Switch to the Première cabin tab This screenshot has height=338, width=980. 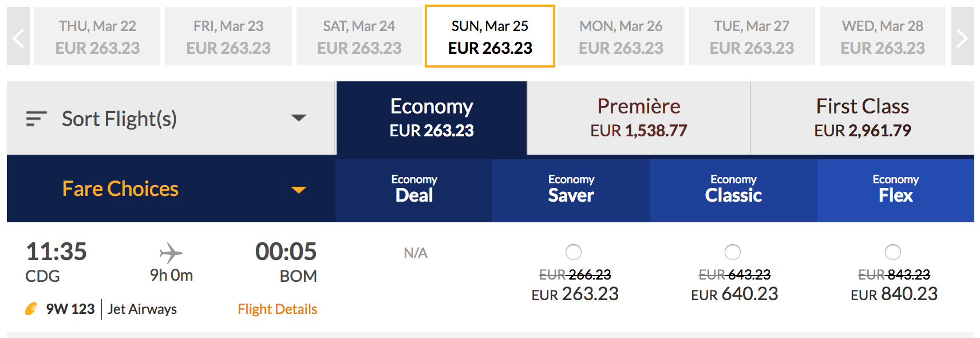639,118
